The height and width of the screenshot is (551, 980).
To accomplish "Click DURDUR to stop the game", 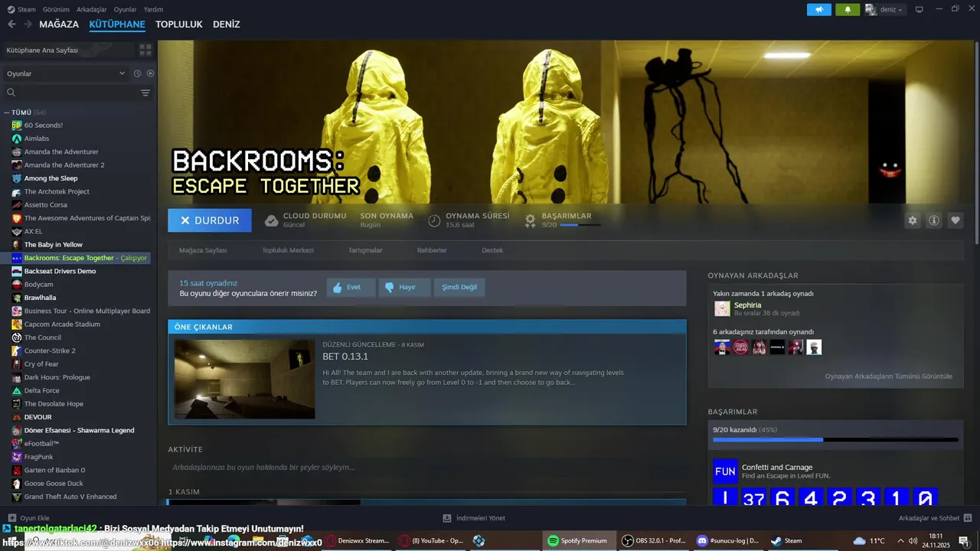I will [210, 220].
